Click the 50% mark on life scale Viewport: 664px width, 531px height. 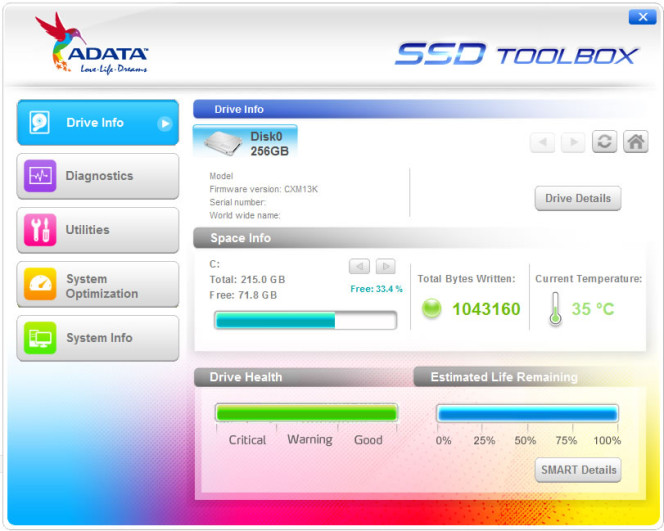(525, 440)
